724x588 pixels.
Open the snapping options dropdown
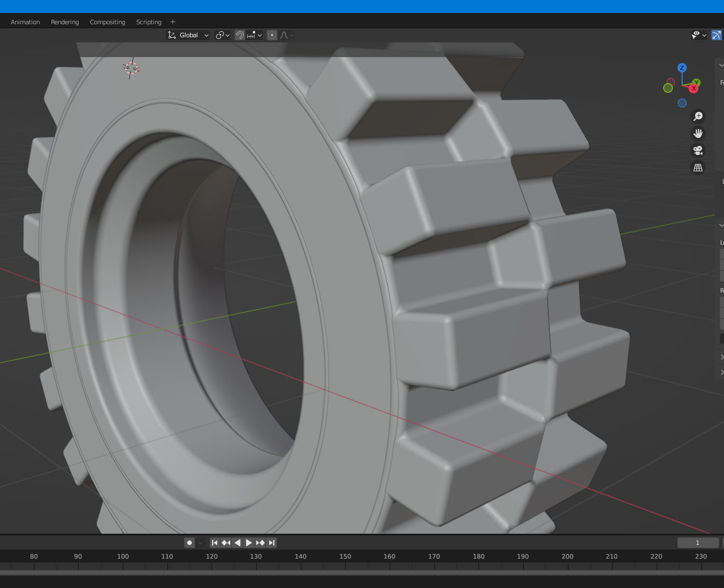coord(255,35)
